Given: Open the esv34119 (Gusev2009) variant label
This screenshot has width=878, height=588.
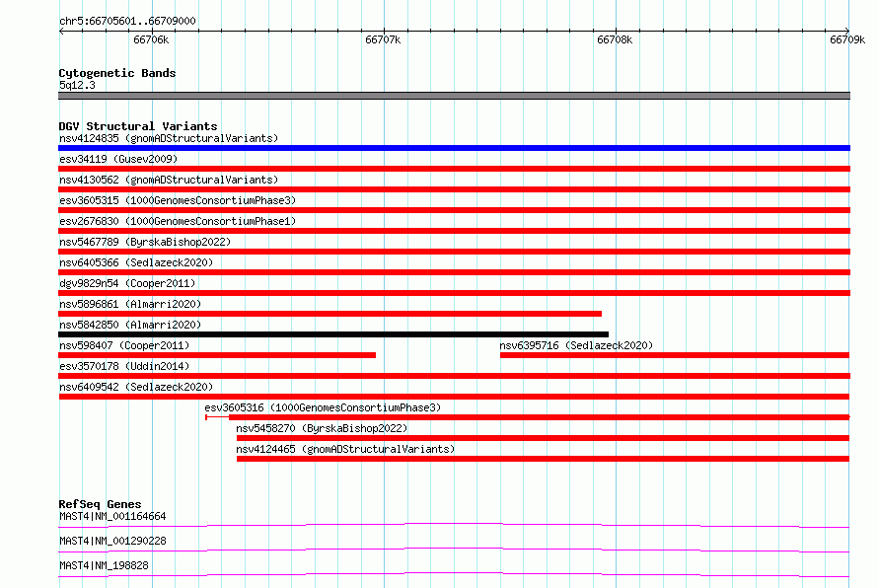Looking at the screenshot, I should pyautogui.click(x=118, y=159).
